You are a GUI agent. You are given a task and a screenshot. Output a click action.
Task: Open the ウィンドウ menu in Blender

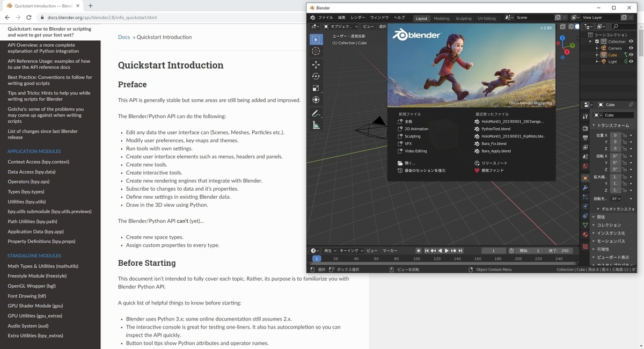pos(379,18)
